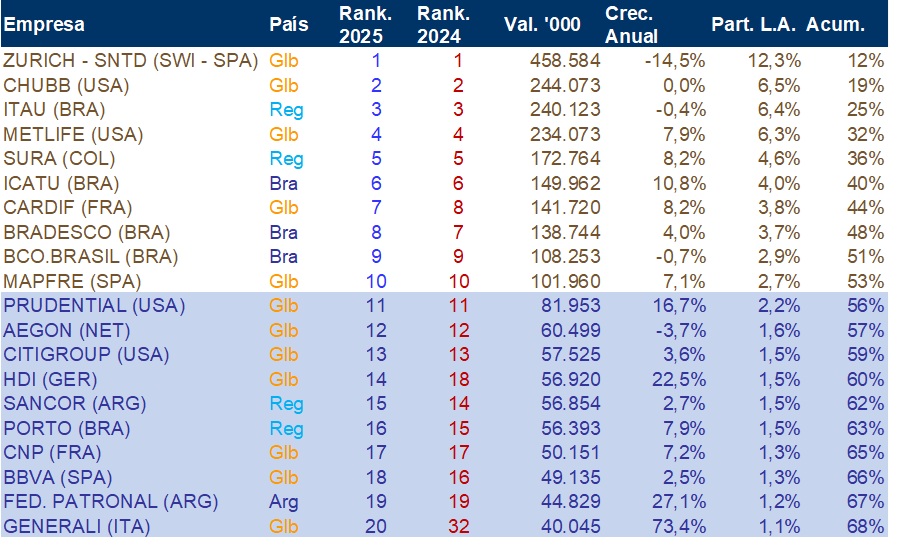This screenshot has height=556, width=899.
Task: Click BBVA (SPA) accumulated 66%
Action: tap(865, 477)
